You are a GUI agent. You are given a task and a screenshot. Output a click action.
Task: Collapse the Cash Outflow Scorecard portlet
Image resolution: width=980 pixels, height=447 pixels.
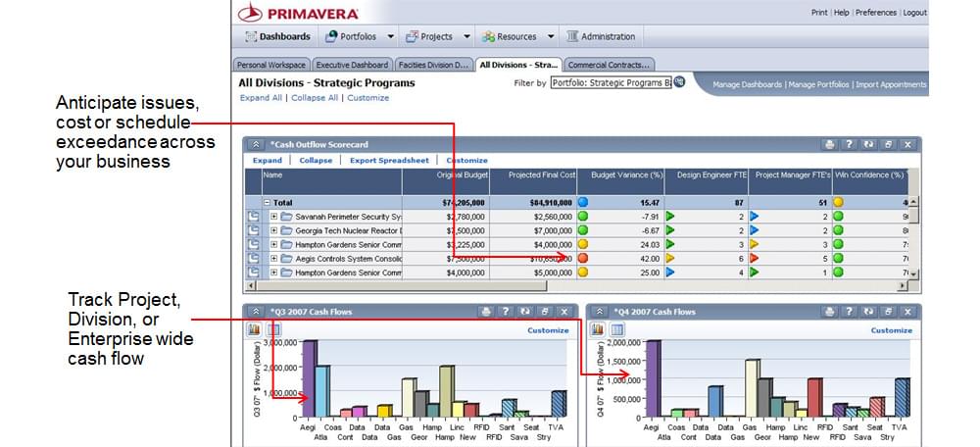pyautogui.click(x=256, y=144)
